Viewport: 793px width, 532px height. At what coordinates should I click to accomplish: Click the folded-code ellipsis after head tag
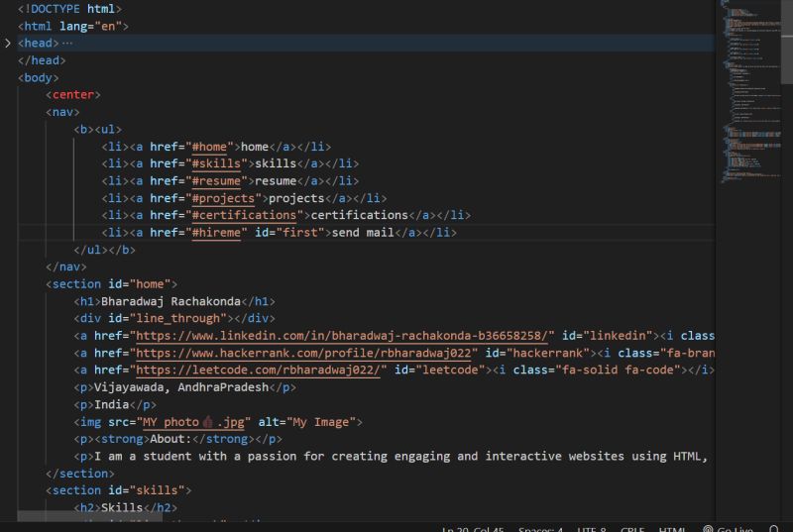(x=67, y=44)
